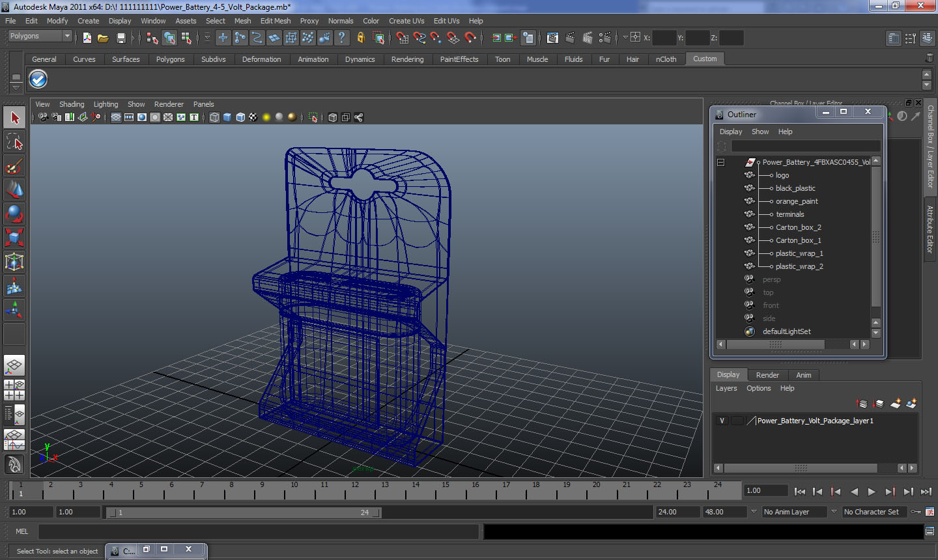
Task: Click the Open Scene folder icon
Action: (103, 38)
